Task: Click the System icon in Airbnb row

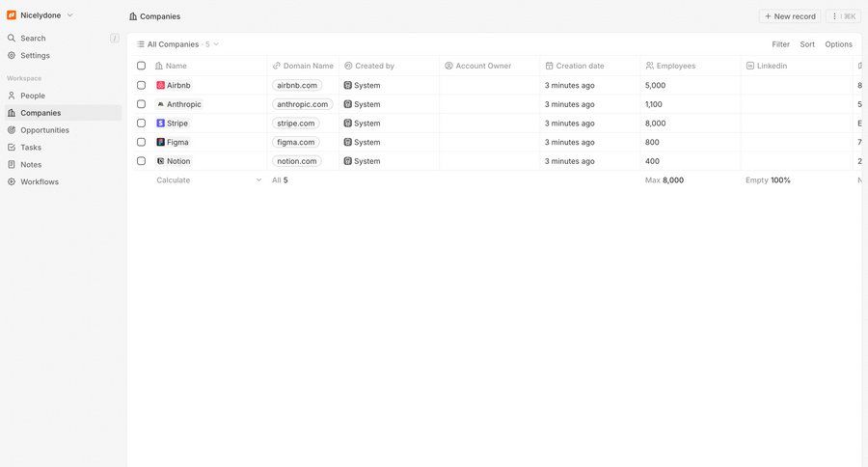Action: pyautogui.click(x=347, y=85)
